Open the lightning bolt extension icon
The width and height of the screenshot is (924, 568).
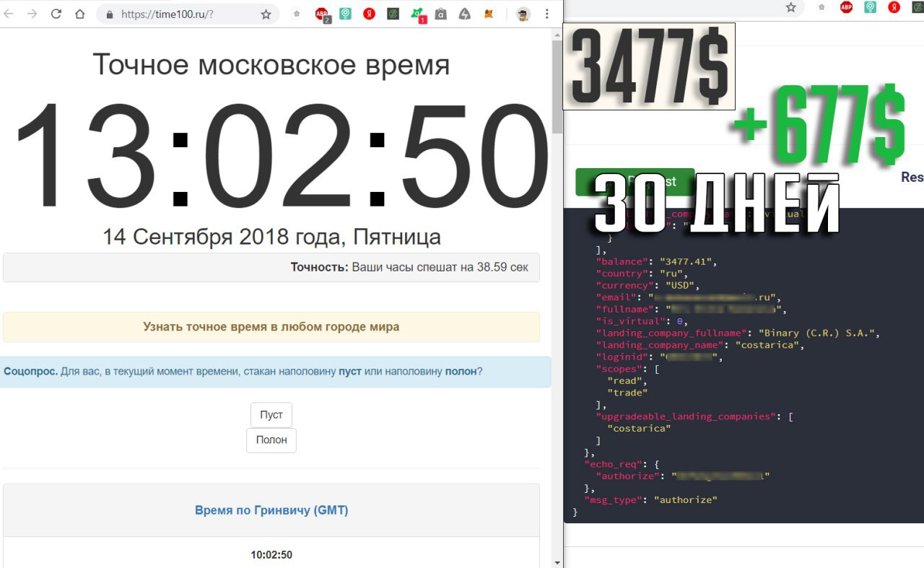(x=465, y=14)
